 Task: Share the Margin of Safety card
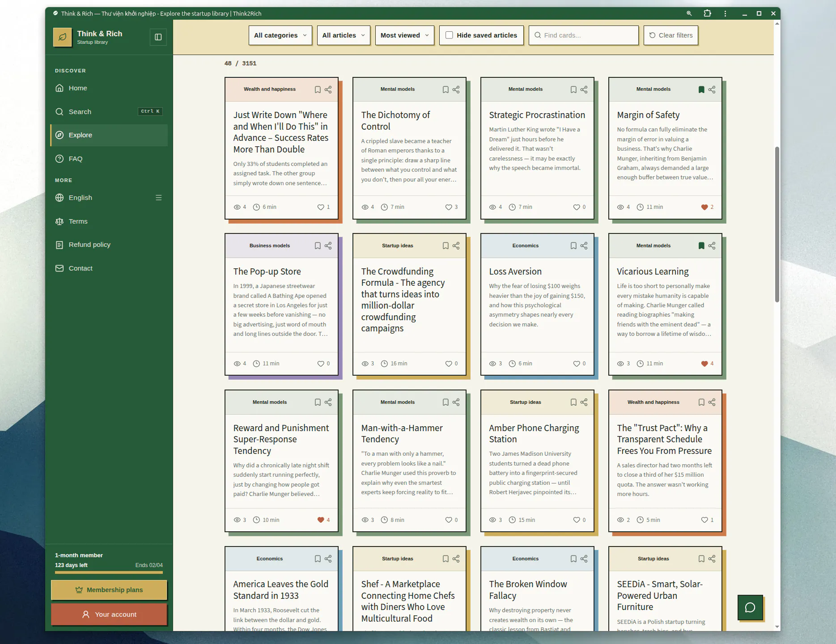pyautogui.click(x=712, y=89)
